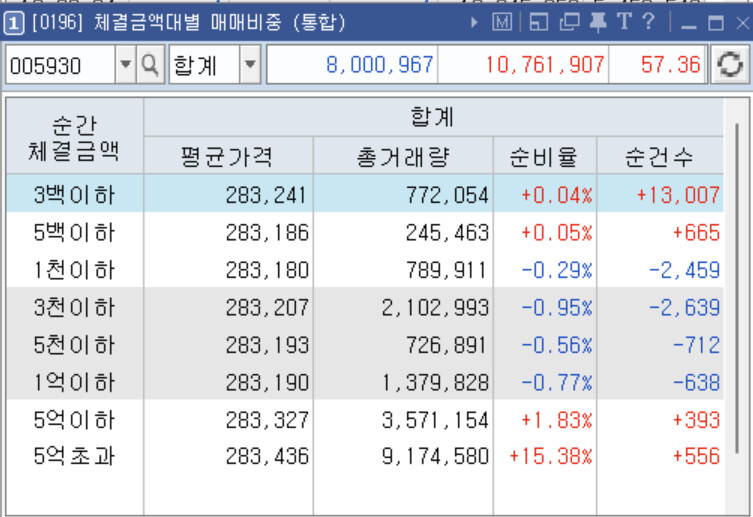Open help with the question mark icon
Screen dimensions: 753x517
[x=648, y=22]
